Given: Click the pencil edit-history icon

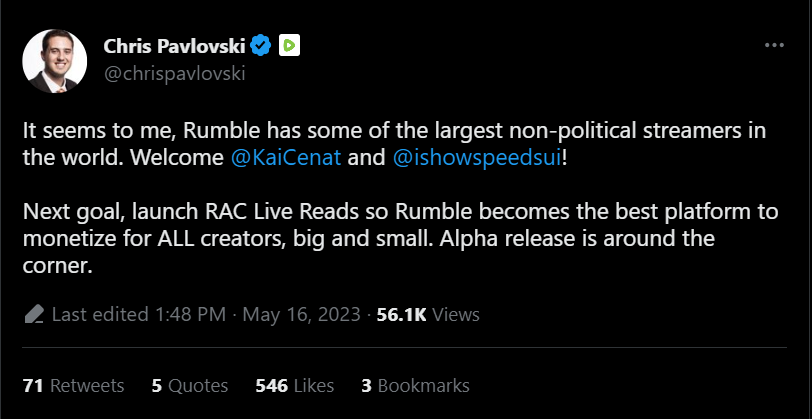Looking at the screenshot, I should (34, 314).
